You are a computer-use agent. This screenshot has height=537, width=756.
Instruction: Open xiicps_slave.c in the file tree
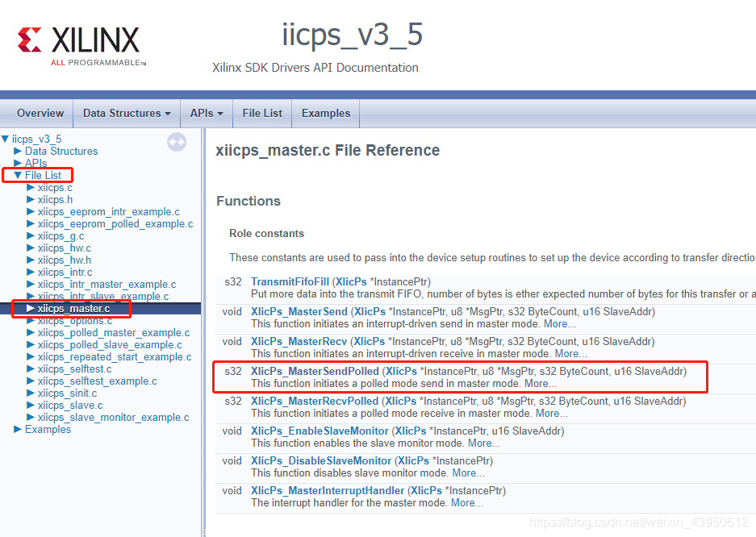coord(70,405)
